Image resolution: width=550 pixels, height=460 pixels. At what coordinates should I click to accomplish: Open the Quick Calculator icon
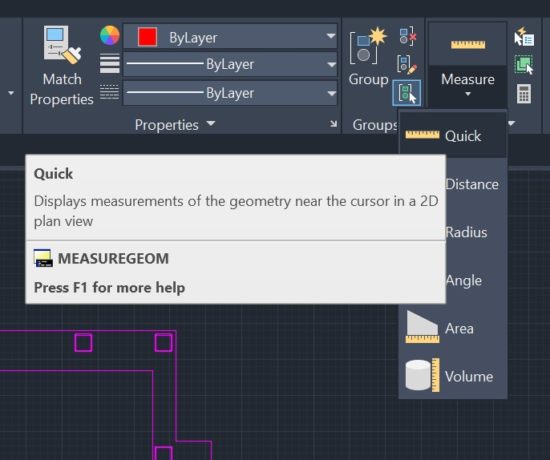click(524, 94)
